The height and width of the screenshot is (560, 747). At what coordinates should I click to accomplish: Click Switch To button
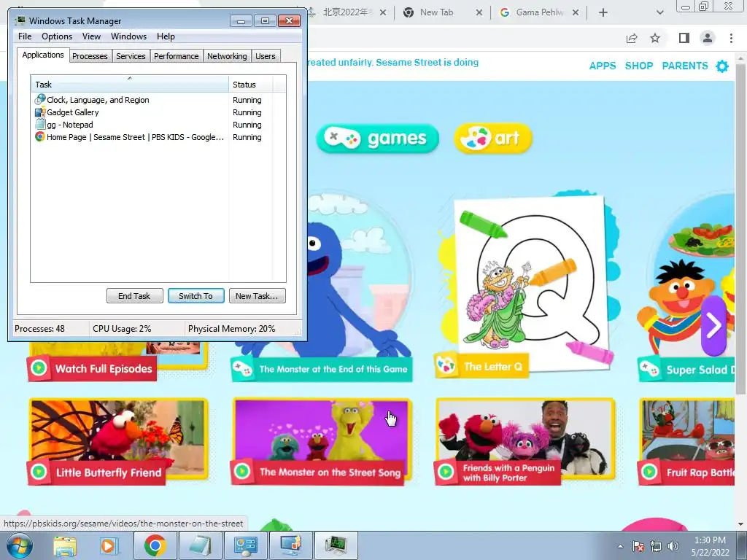pyautogui.click(x=196, y=296)
